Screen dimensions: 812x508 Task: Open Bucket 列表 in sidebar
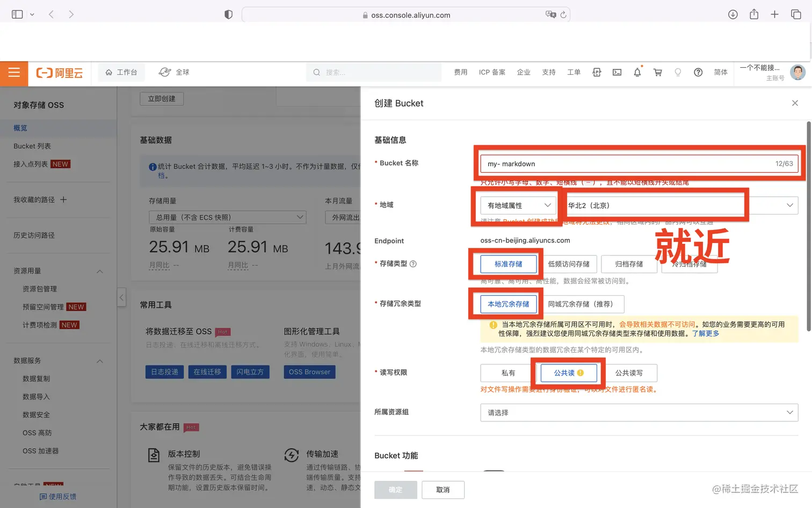[32, 146]
